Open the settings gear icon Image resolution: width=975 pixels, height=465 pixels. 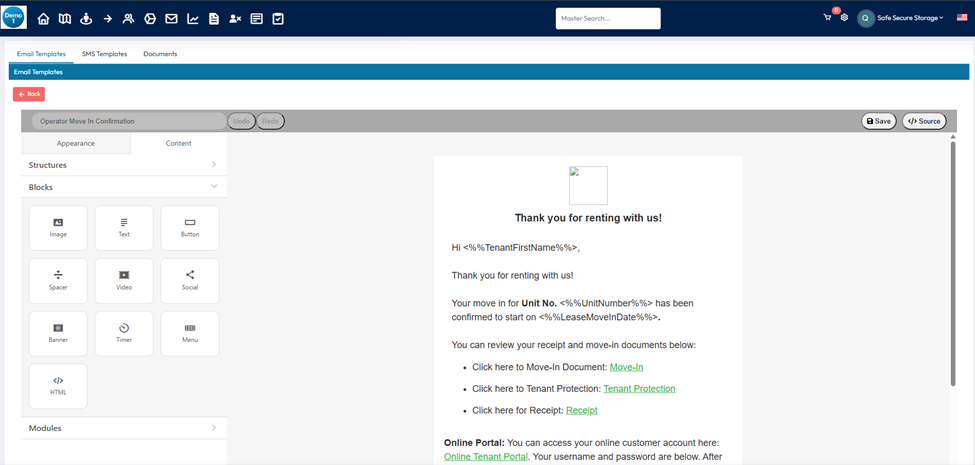(844, 18)
